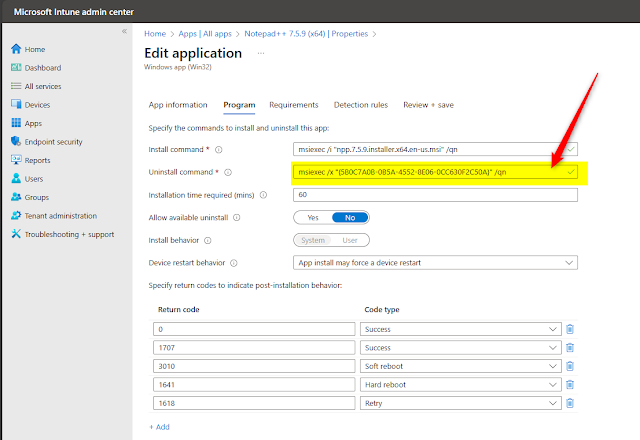This screenshot has width=640, height=440.
Task: Open Soft reboot code type dropdown
Action: click(460, 366)
